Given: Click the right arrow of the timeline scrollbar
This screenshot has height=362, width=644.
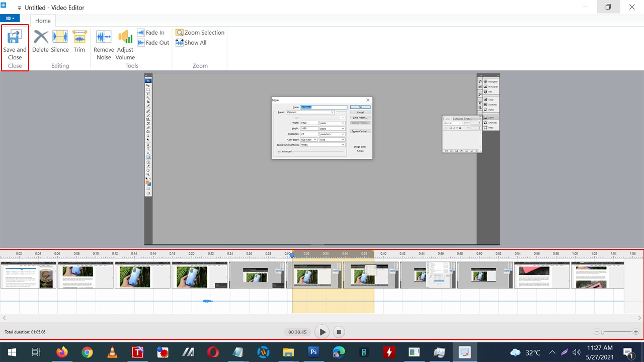Looking at the screenshot, I should coord(640,318).
